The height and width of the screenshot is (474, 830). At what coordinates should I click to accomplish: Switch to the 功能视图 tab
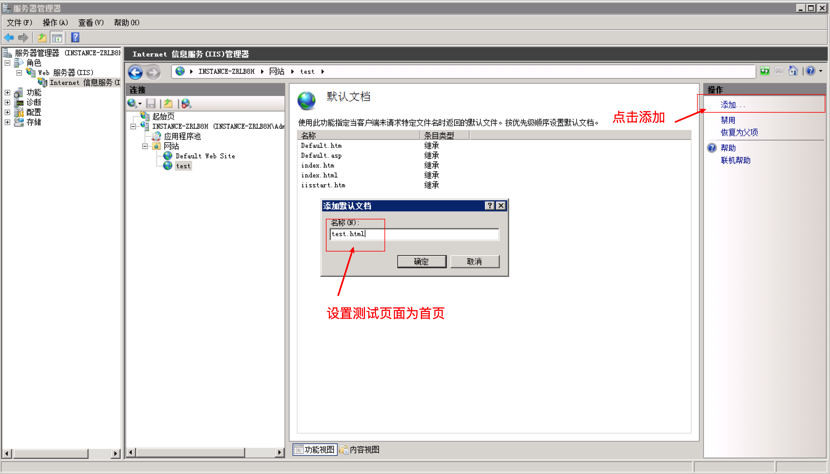click(315, 450)
